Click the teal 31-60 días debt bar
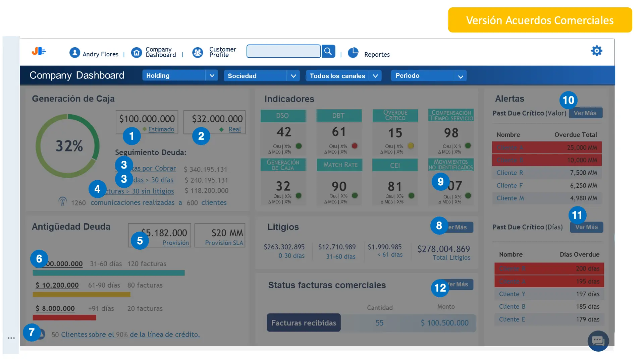644x362 pixels. [109, 273]
